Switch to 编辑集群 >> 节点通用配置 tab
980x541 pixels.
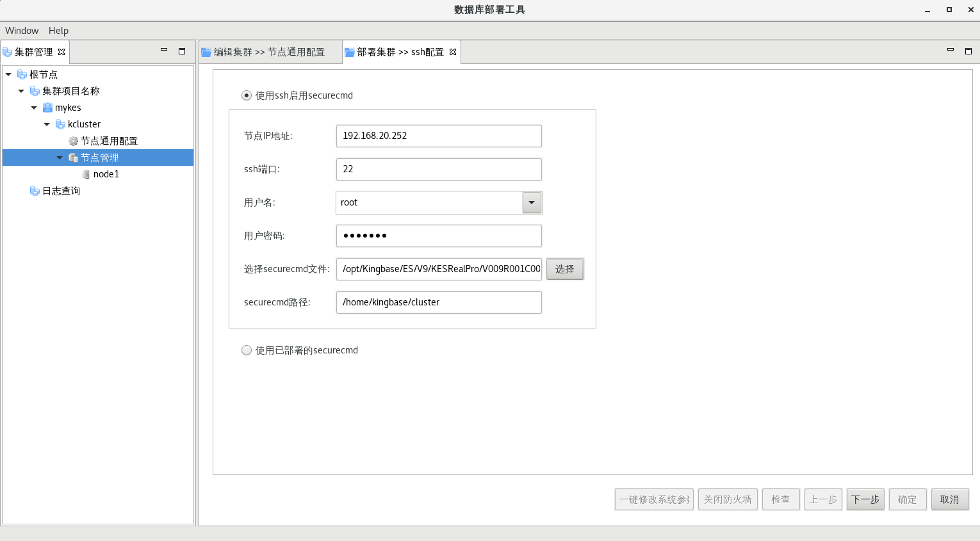pos(269,52)
